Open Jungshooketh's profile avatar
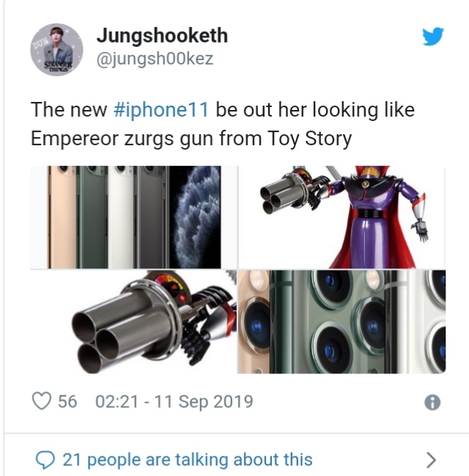Viewport: 469px width, 476px height. pos(56,49)
